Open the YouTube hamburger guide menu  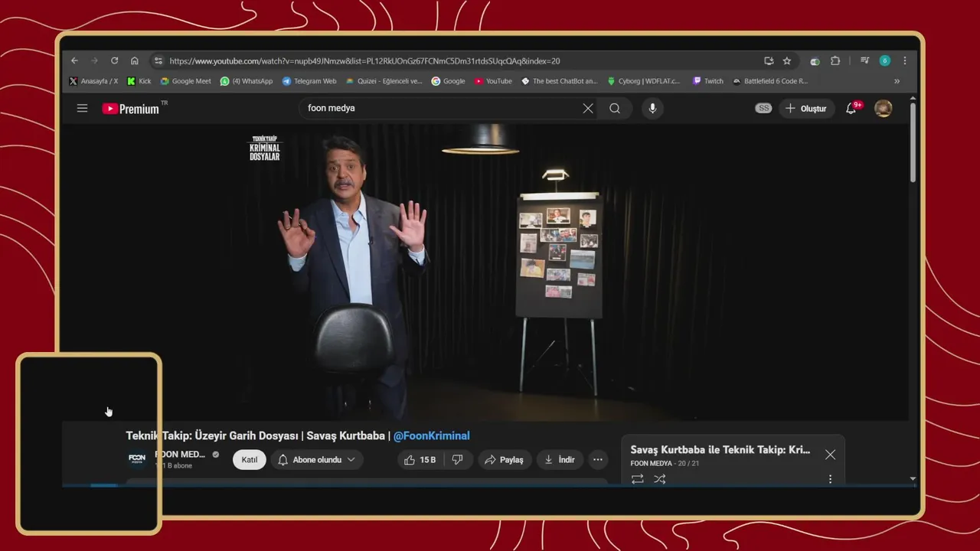pos(82,109)
